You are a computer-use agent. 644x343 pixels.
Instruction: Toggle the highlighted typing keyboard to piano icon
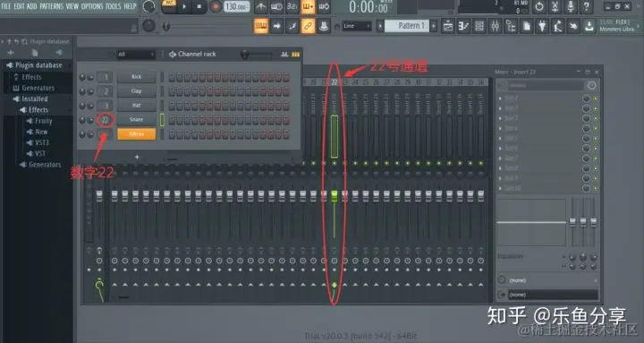tap(261, 26)
